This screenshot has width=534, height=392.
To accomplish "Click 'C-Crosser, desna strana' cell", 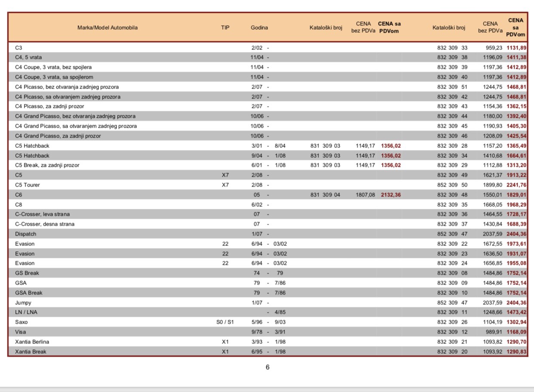I will point(45,224).
